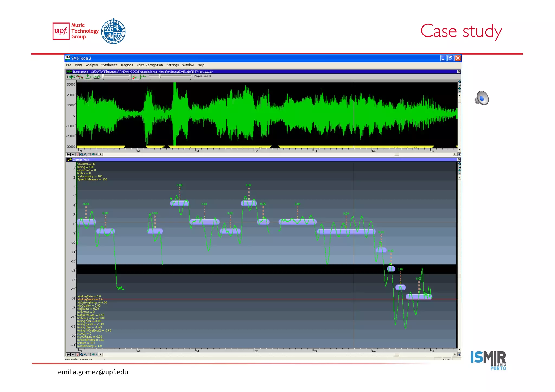Click vertical fit arrows icon in input sound panel

click(x=459, y=90)
